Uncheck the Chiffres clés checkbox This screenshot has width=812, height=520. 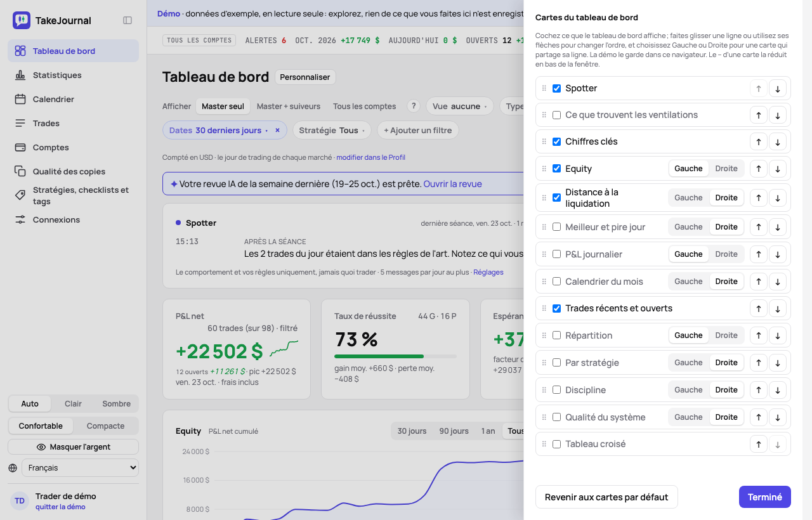[x=556, y=141]
